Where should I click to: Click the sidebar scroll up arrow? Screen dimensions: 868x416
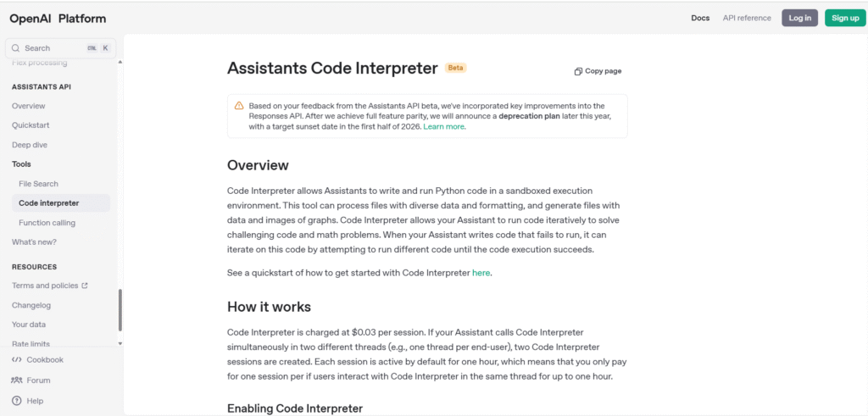(120, 61)
